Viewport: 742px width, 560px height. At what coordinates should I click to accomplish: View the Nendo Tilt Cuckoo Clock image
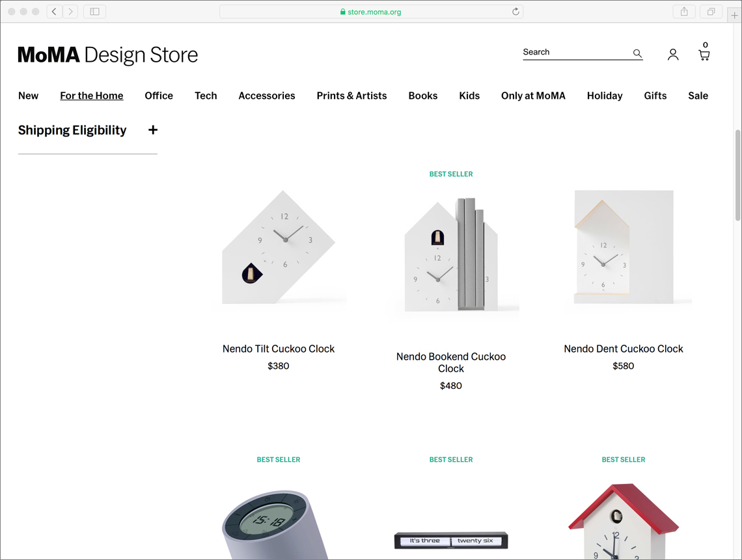[x=279, y=247]
